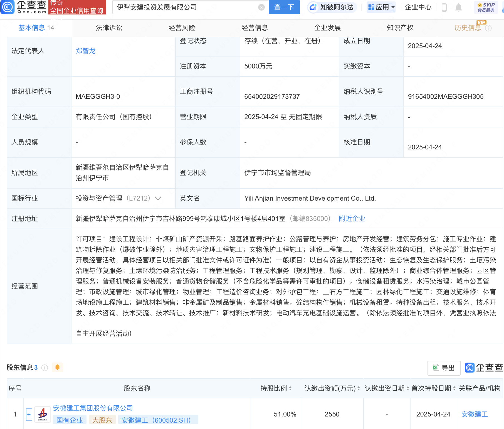Switch to the 基本信息 tab

tap(36, 28)
